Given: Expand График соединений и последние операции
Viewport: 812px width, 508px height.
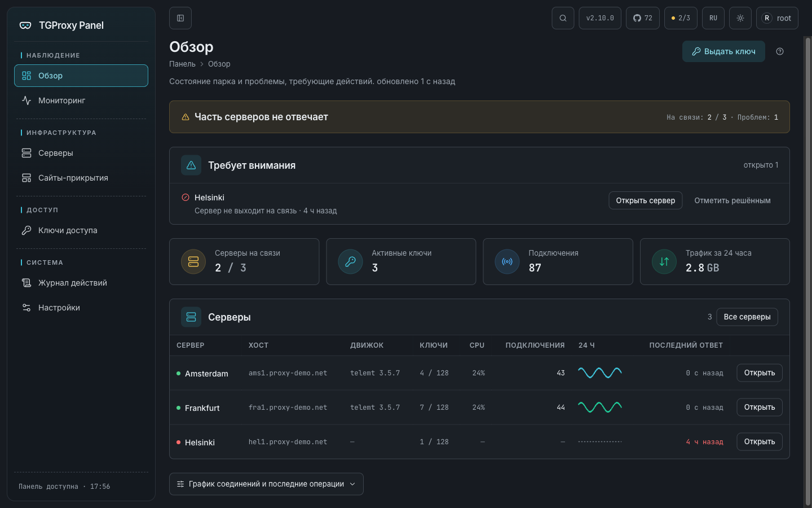Looking at the screenshot, I should (x=266, y=484).
